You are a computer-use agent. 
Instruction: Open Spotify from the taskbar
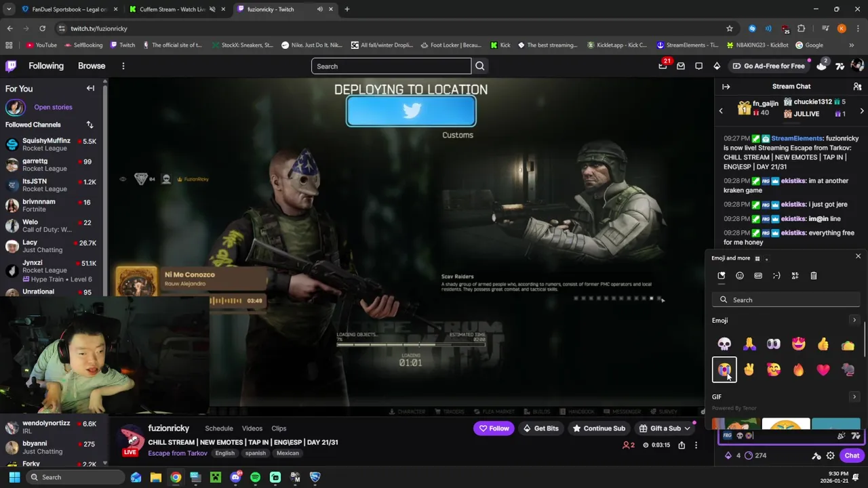[x=255, y=477]
